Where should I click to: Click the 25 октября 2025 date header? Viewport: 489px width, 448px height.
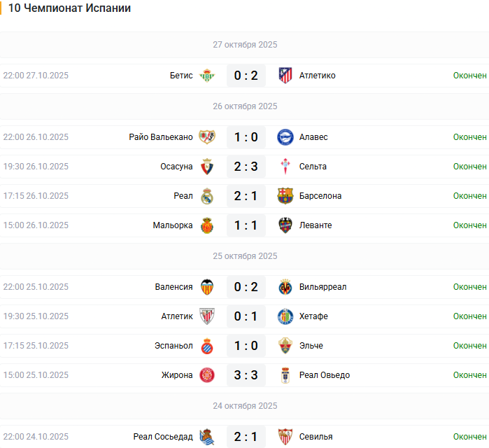pos(245,256)
